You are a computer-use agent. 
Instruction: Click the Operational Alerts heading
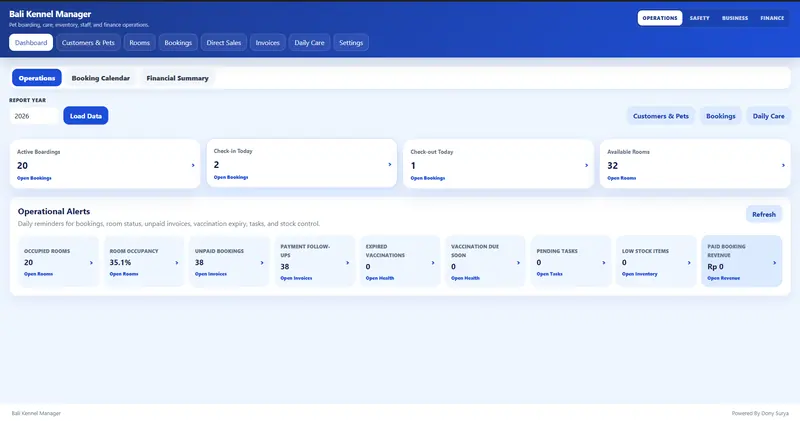pos(54,211)
